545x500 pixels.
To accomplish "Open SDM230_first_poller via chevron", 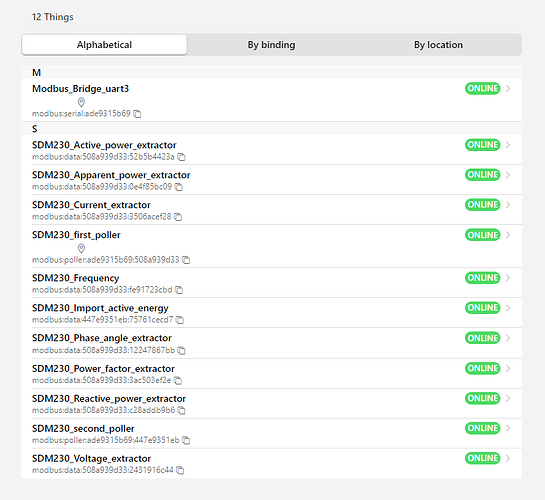I will coord(508,235).
